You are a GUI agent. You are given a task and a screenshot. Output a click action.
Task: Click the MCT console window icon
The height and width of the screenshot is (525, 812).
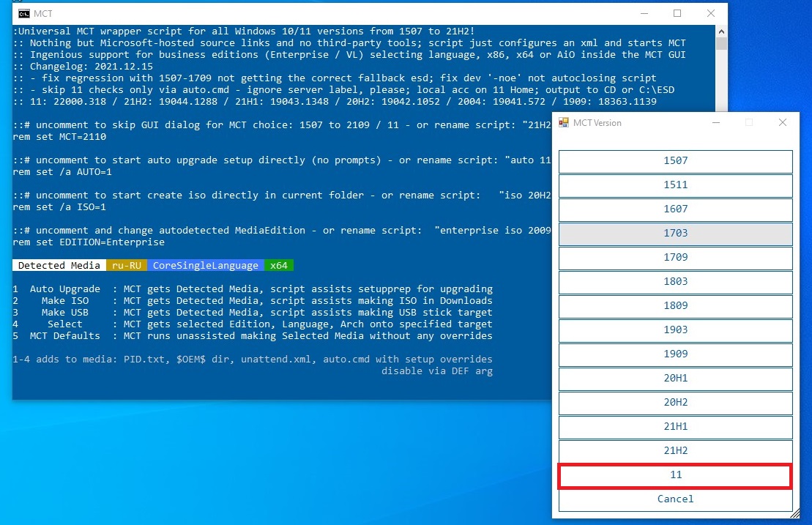coord(24,13)
